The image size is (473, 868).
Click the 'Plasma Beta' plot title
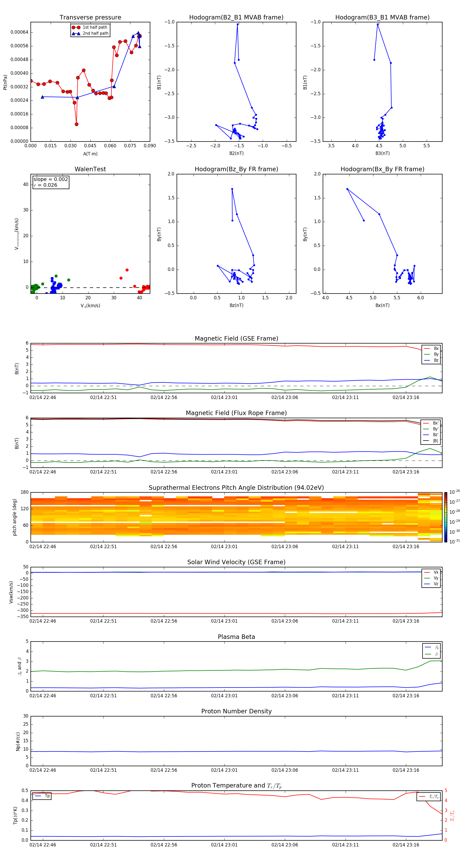pyautogui.click(x=236, y=637)
